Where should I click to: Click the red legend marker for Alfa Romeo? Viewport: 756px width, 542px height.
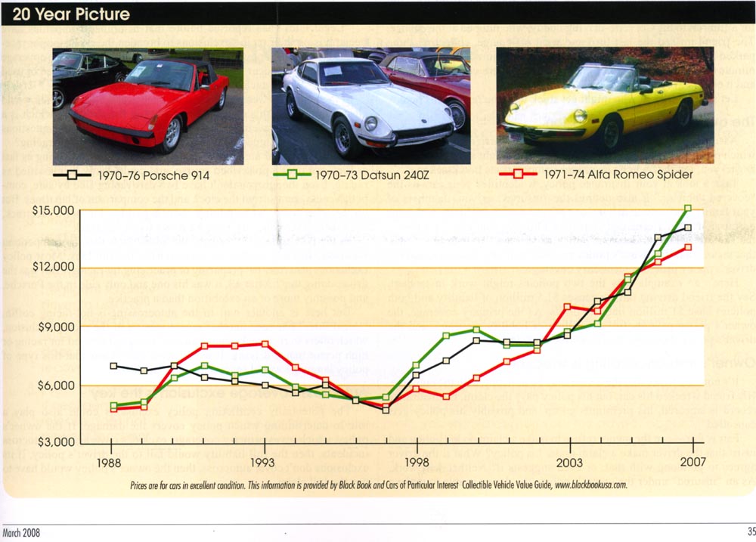tap(519, 174)
